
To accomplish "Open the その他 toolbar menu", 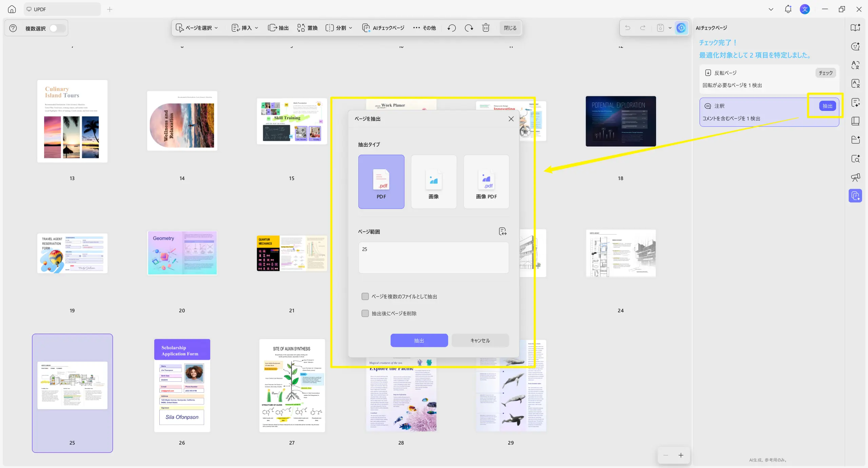I will click(424, 28).
